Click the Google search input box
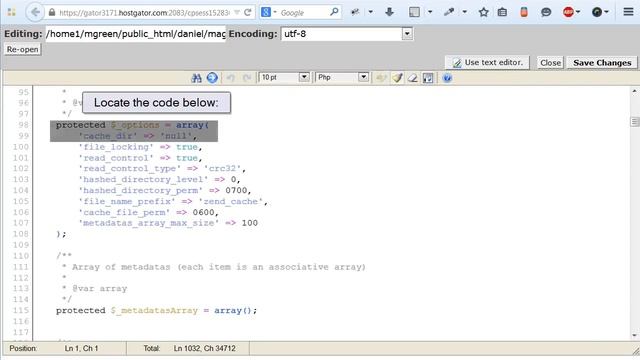640x360 pixels. [303, 13]
